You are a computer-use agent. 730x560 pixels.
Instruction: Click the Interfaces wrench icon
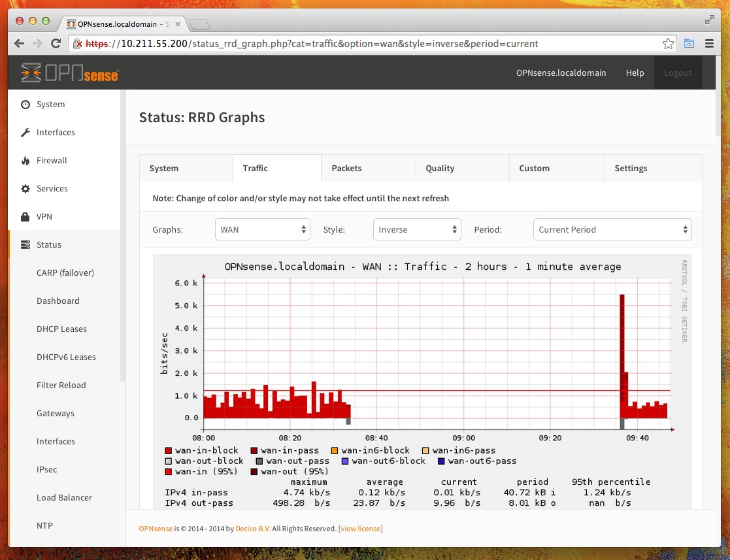point(25,133)
